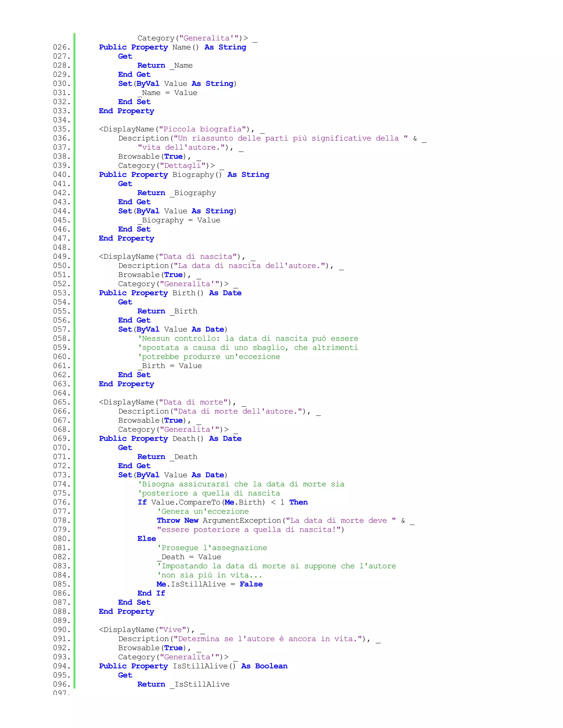Click the DisplayName("Data di nascita") attribute

coord(177,257)
